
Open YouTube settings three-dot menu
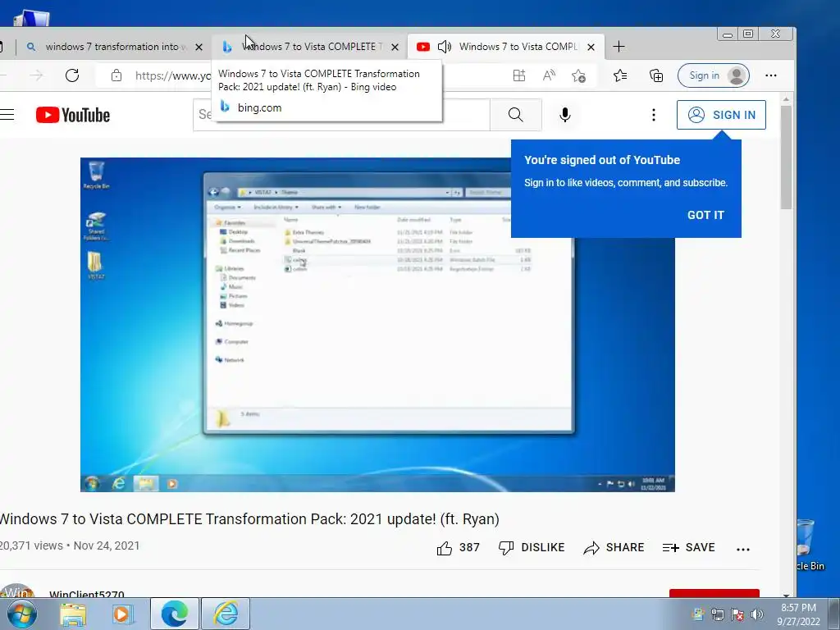coord(653,115)
